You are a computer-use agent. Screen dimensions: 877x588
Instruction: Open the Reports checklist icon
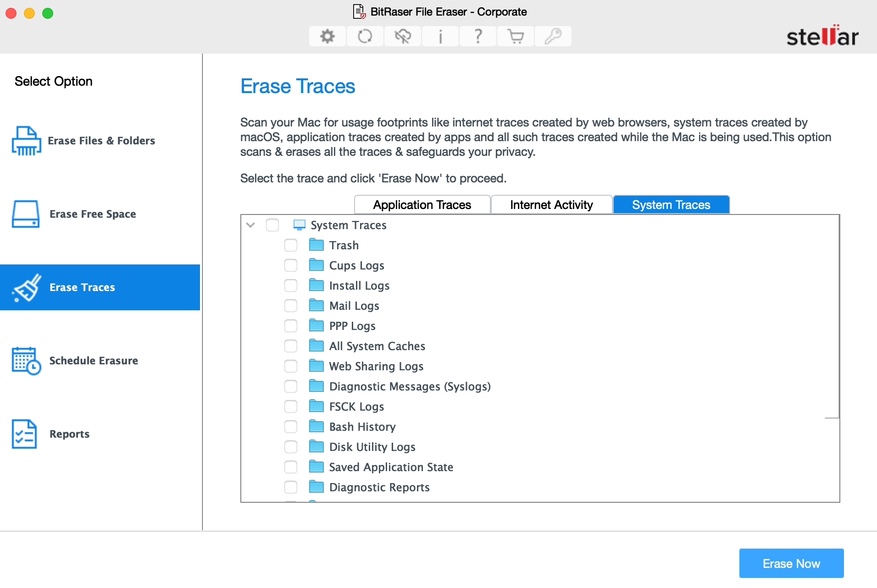[24, 434]
